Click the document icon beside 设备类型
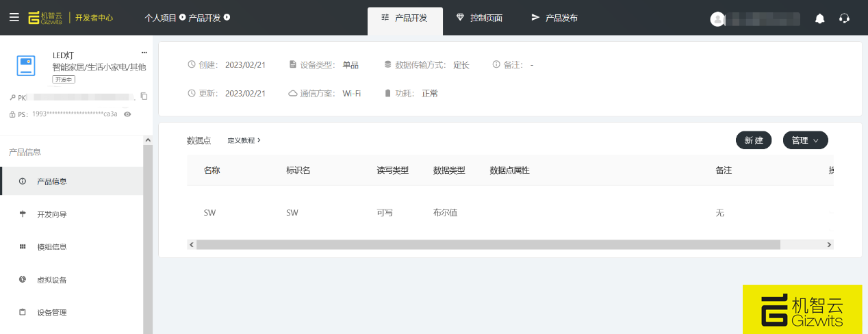 (x=293, y=65)
